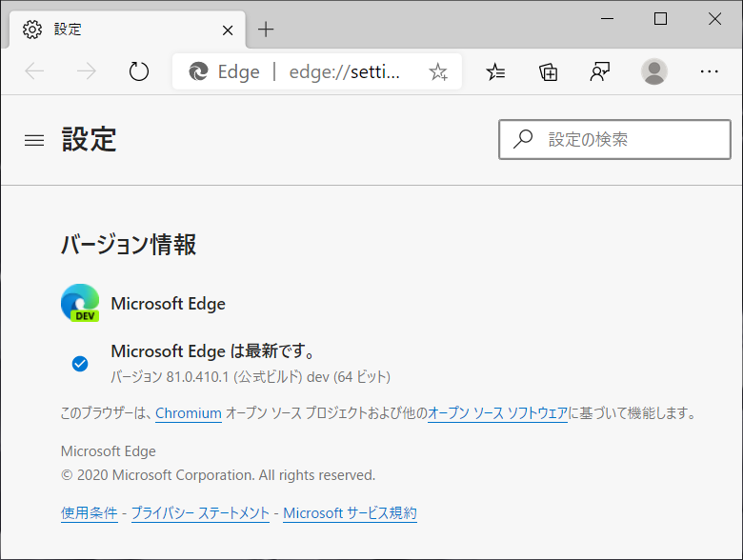Click the forward navigation arrow
Image resolution: width=743 pixels, height=560 pixels.
tap(87, 71)
